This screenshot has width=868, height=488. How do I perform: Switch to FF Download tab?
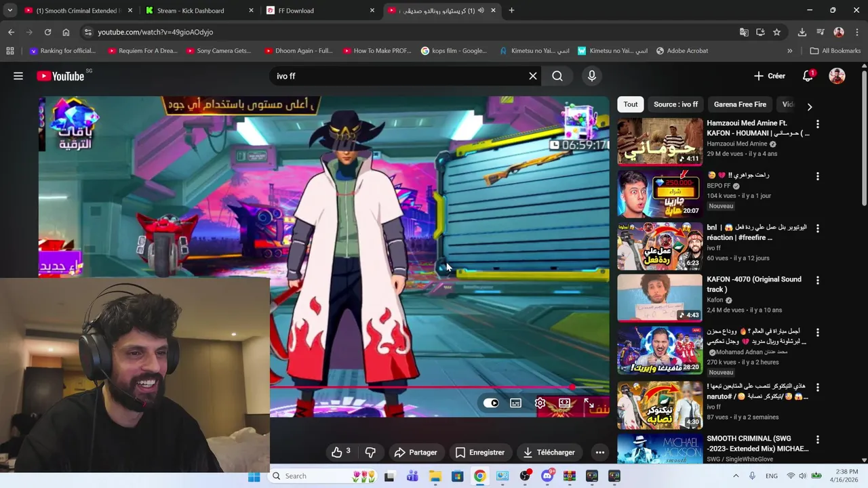[321, 10]
